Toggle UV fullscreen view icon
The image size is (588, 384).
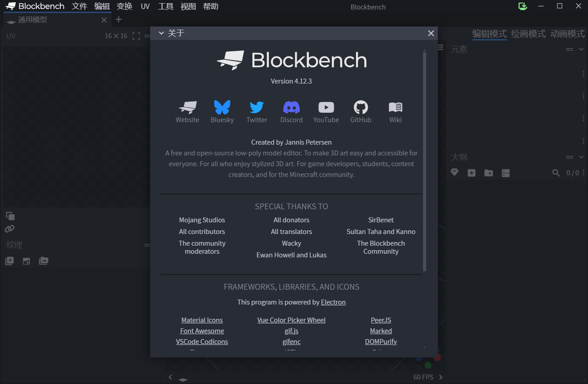point(136,36)
